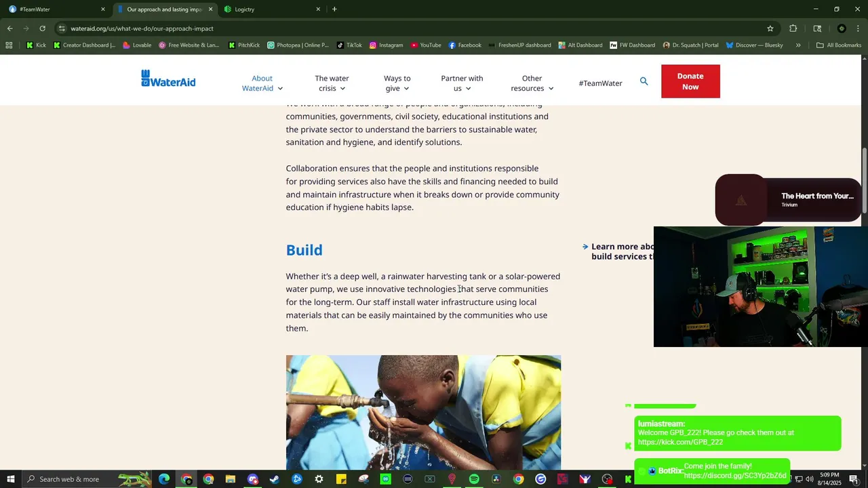Bookmark this page with the star icon
Viewport: 868px width, 488px height.
pyautogui.click(x=770, y=28)
